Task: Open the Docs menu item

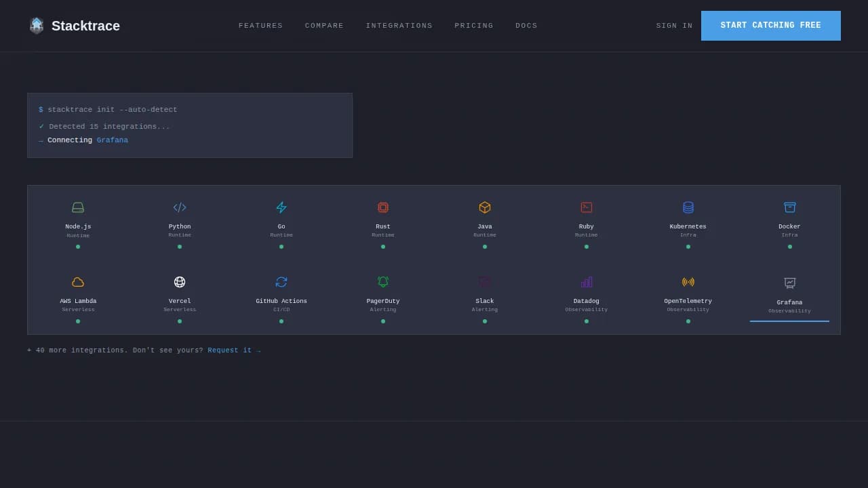Action: pos(526,26)
